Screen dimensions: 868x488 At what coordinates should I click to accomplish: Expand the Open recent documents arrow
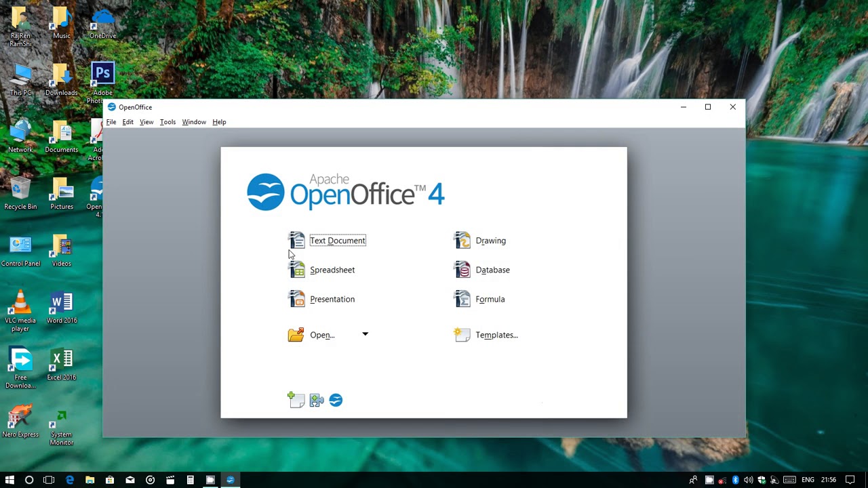(x=365, y=334)
